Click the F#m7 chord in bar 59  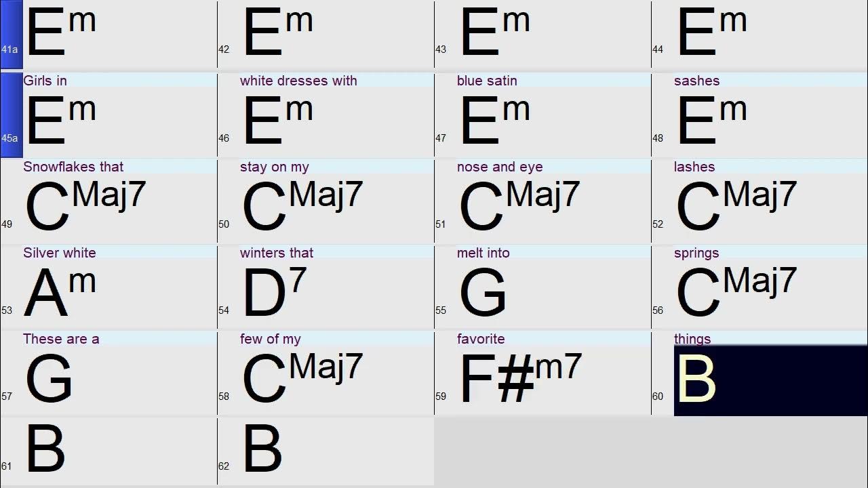coord(520,377)
